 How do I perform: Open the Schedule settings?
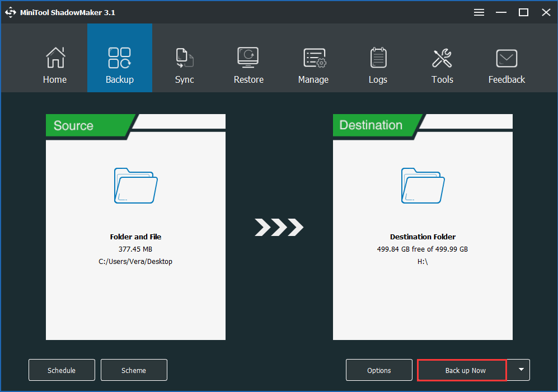click(x=62, y=370)
